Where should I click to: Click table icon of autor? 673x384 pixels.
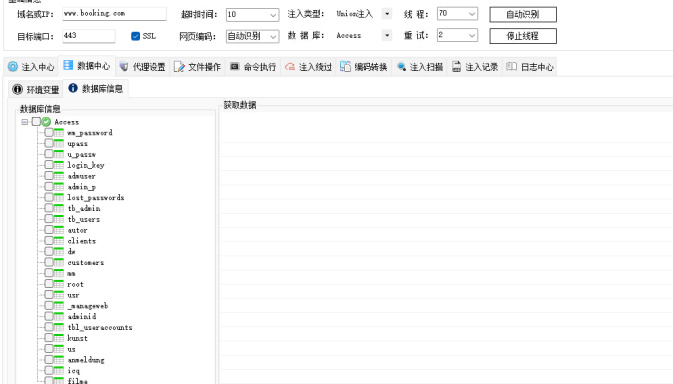(x=59, y=230)
